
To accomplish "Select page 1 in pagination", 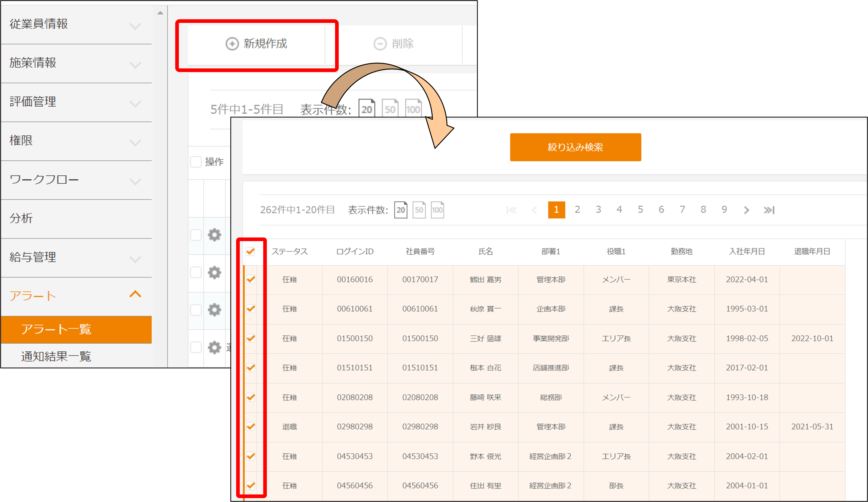I will click(x=556, y=210).
